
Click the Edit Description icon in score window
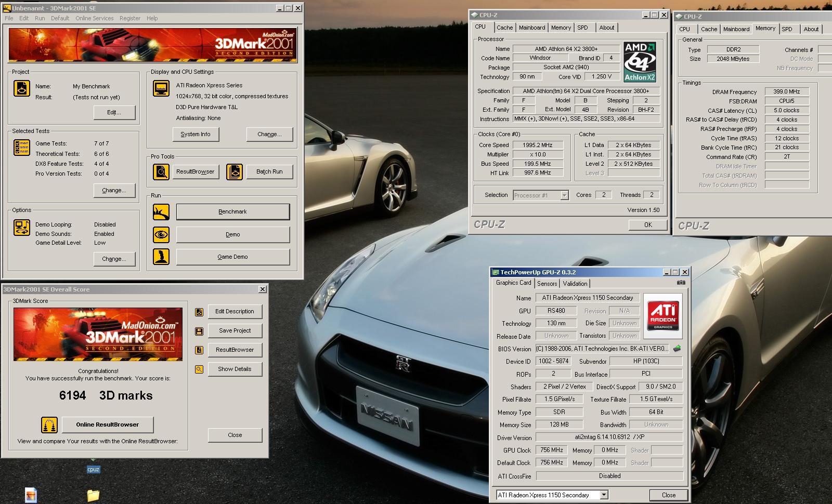coord(199,312)
